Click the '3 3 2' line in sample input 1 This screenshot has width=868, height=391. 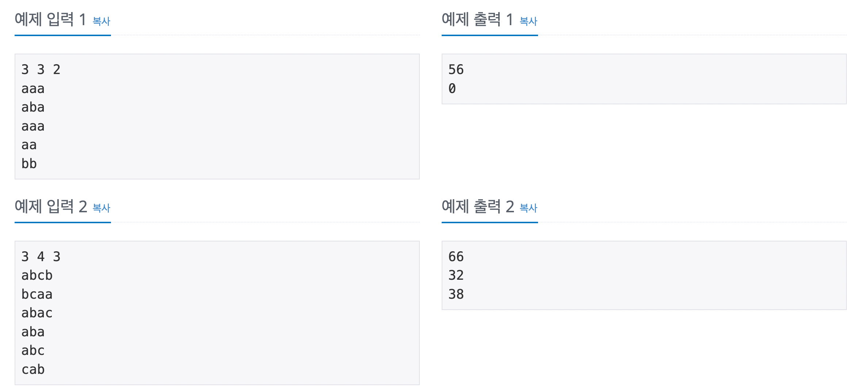pyautogui.click(x=41, y=69)
